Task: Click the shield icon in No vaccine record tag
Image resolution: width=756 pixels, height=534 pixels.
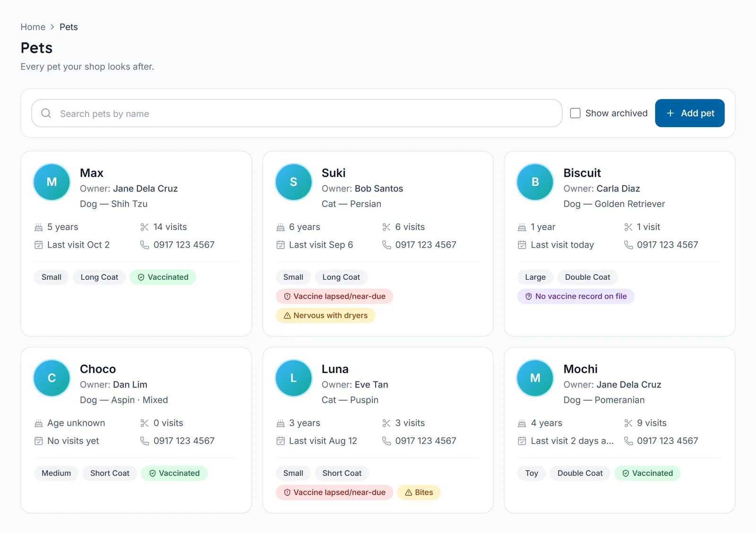Action: (x=529, y=296)
